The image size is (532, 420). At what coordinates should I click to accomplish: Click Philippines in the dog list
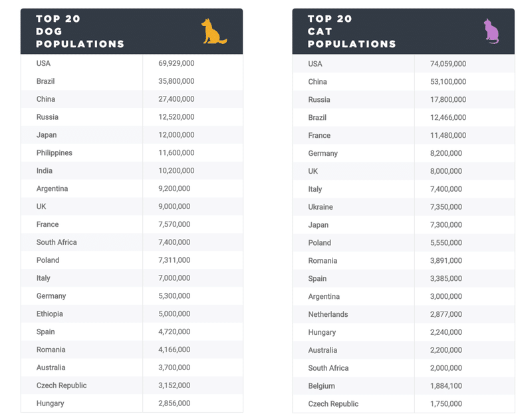[x=55, y=153]
